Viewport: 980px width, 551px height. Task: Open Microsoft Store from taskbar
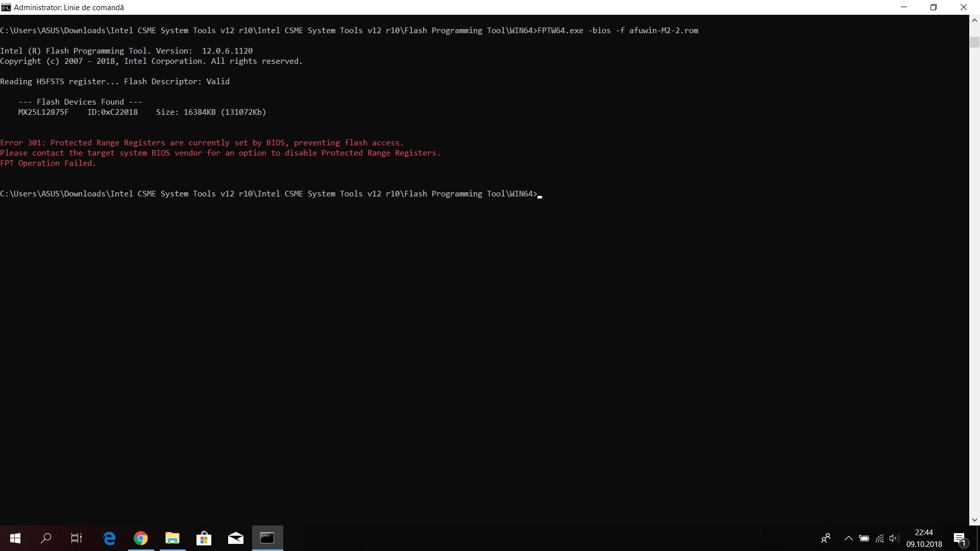tap(204, 538)
